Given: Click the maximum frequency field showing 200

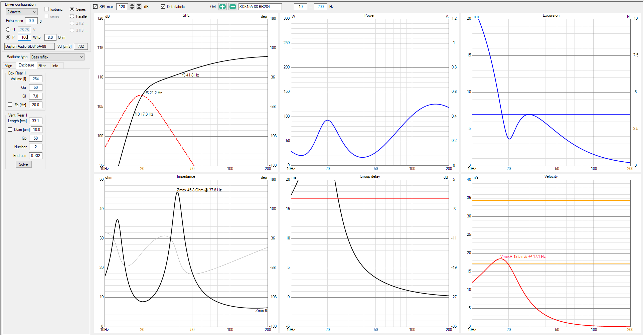Looking at the screenshot, I should pos(320,7).
